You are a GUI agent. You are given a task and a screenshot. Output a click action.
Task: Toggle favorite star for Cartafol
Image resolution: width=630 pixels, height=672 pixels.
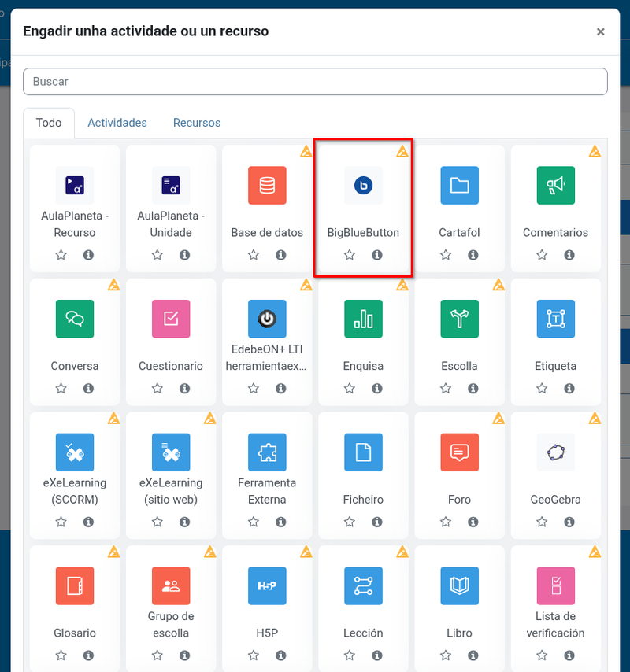coord(446,255)
